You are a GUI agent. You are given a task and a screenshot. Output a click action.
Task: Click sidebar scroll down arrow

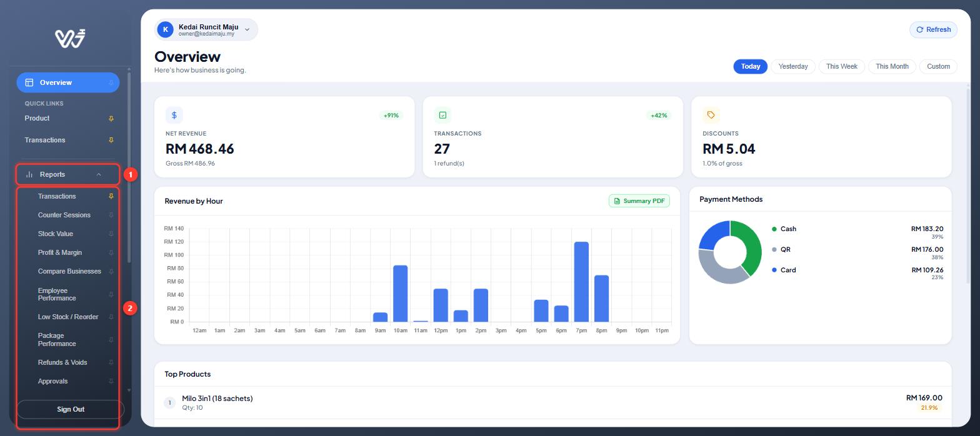click(129, 390)
